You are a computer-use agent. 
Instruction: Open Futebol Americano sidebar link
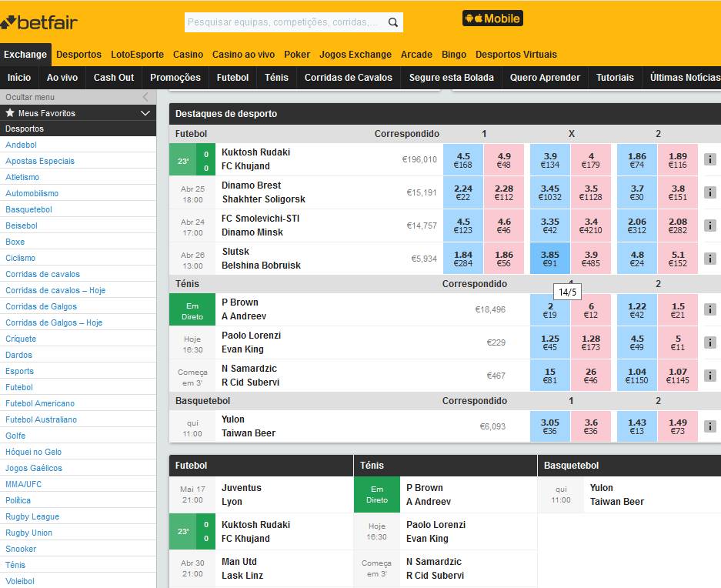click(x=40, y=403)
